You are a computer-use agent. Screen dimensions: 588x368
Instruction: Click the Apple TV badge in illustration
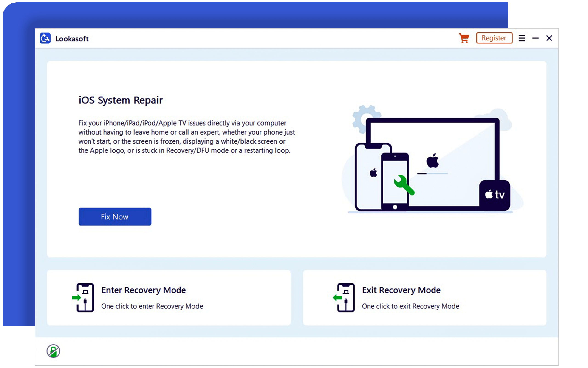[x=495, y=195]
